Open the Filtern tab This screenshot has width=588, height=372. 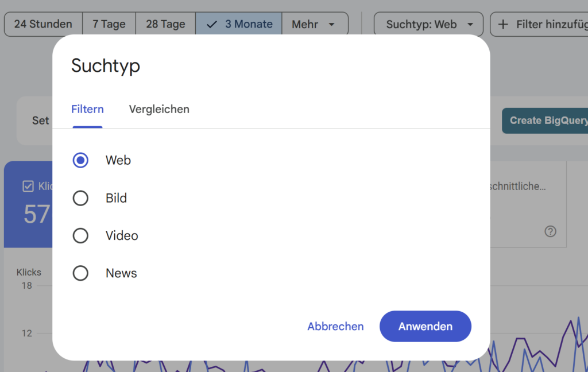tap(87, 109)
